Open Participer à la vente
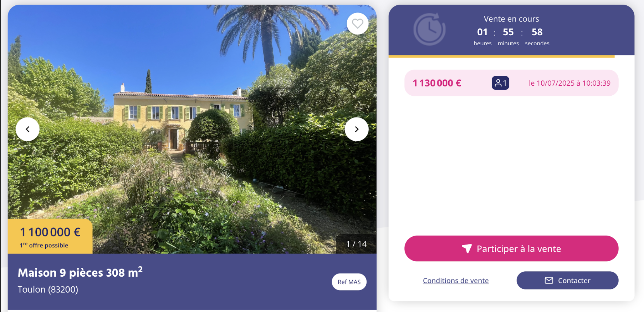The image size is (644, 312). click(511, 248)
